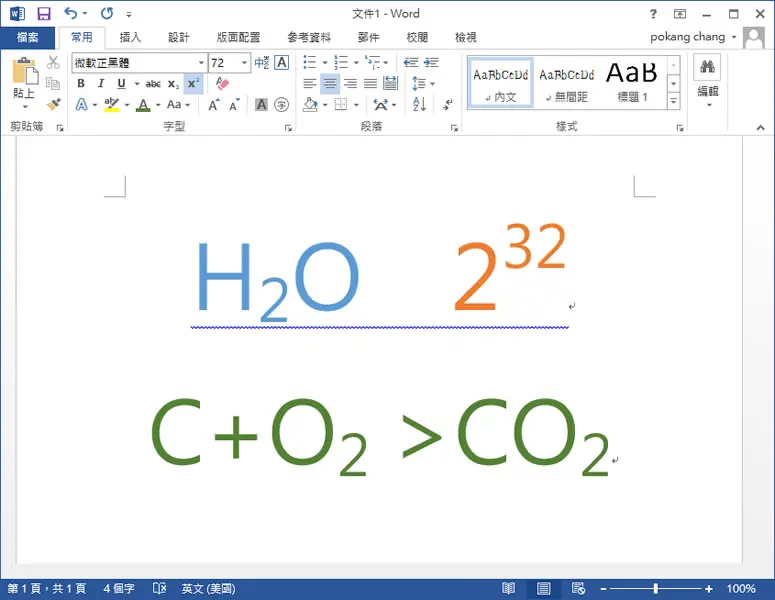The width and height of the screenshot is (775, 600).
Task: Click the Save icon in title bar
Action: coord(44,13)
